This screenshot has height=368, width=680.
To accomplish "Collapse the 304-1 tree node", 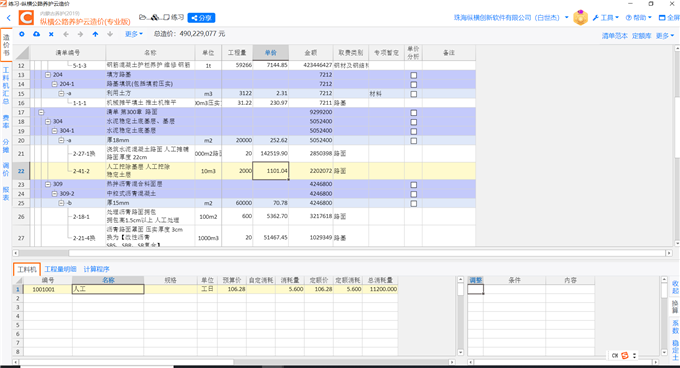I will tap(55, 131).
